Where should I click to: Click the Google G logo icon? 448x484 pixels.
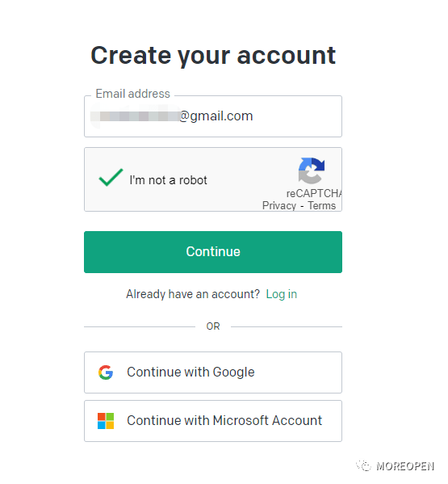106,372
